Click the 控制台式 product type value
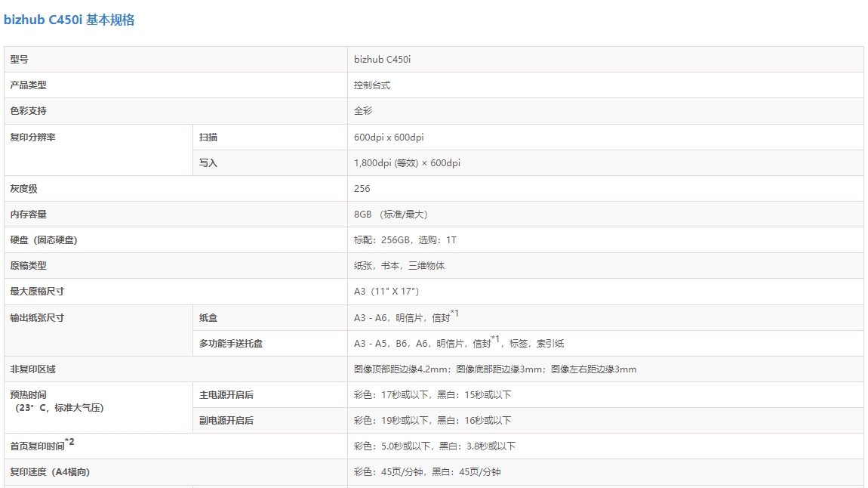 372,85
